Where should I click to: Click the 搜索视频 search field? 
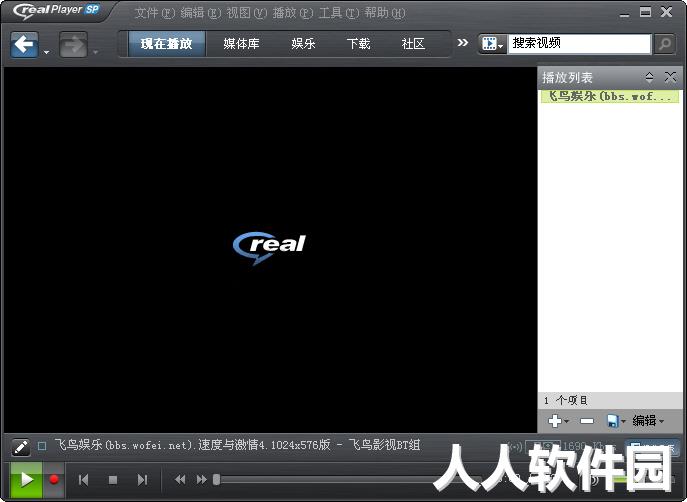click(x=579, y=44)
